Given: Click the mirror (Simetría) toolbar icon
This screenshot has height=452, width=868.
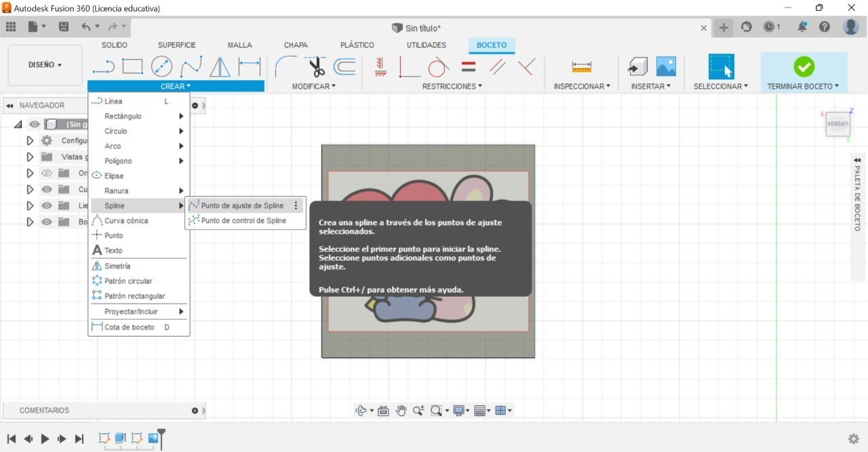Looking at the screenshot, I should (x=220, y=66).
